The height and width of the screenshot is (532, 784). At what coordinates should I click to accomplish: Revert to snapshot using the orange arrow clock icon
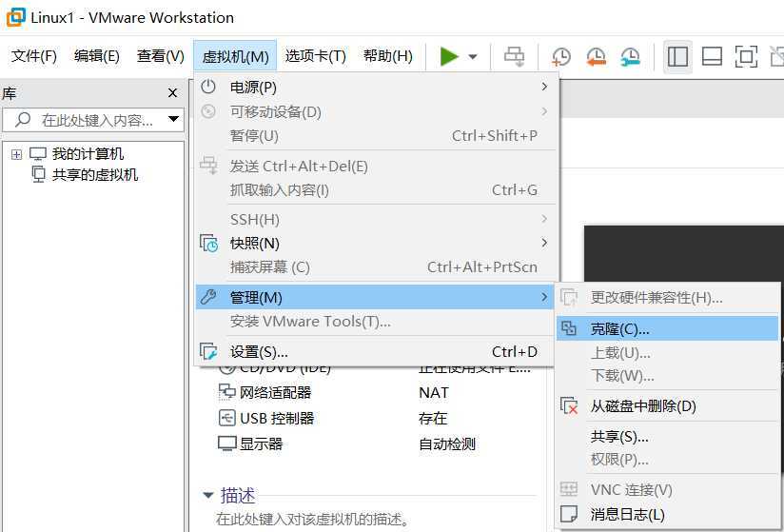coord(596,56)
